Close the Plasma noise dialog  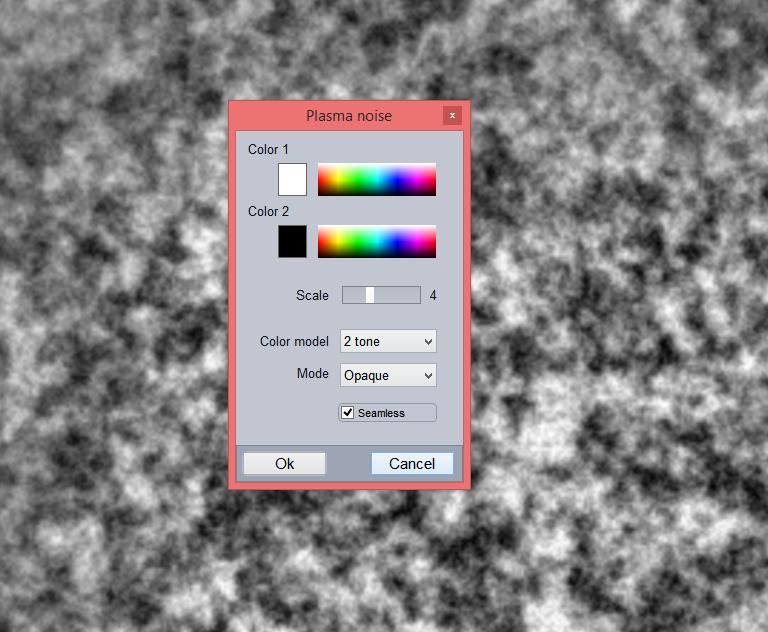tap(452, 115)
